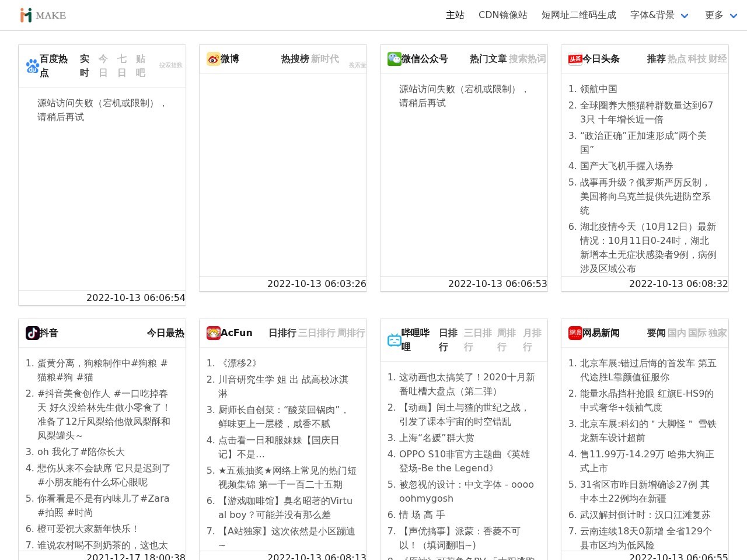Open the 情 场 高 手 Bilibili item

pos(422,515)
